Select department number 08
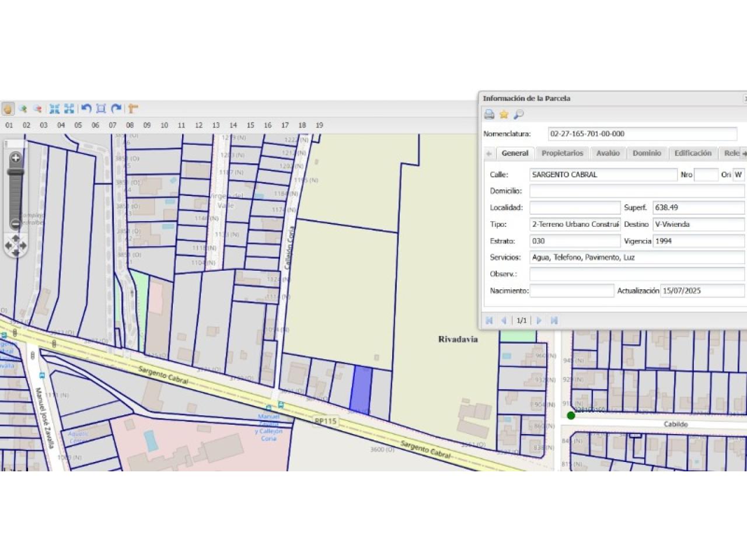 (130, 125)
